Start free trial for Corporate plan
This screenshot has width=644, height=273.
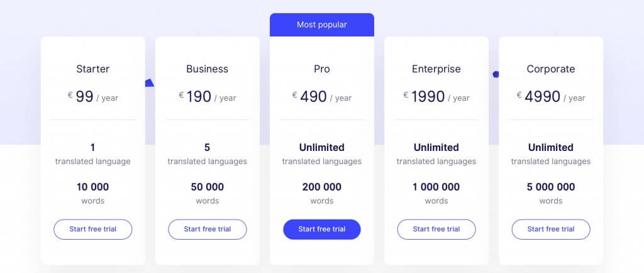click(x=550, y=229)
